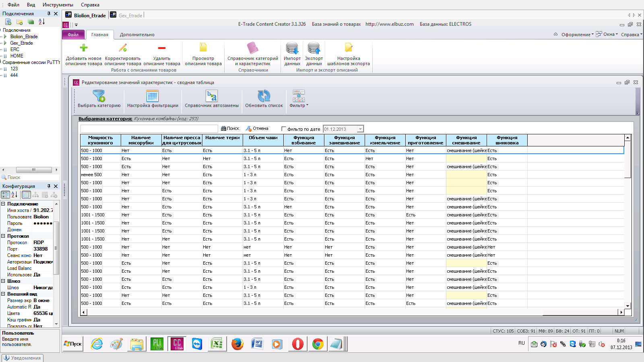644x362 pixels.
Task: Open the Фильтр dropdown menu
Action: (299, 99)
